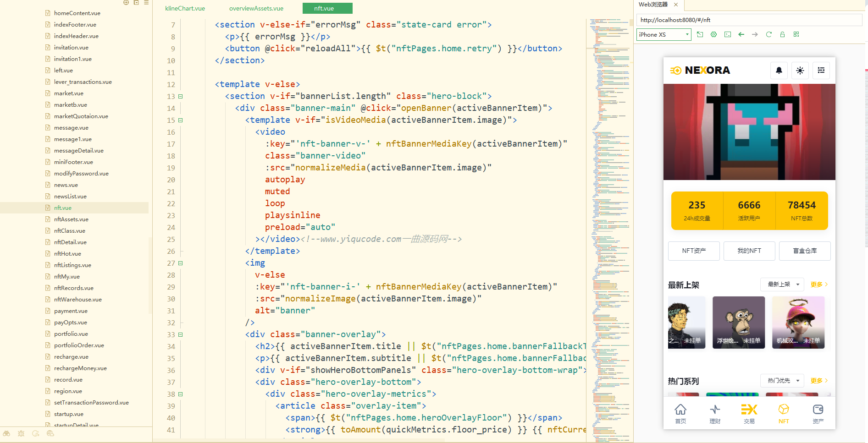Image resolution: width=868 pixels, height=443 pixels.
Task: Switch to the overviewAssets.vue tab
Action: pos(256,8)
